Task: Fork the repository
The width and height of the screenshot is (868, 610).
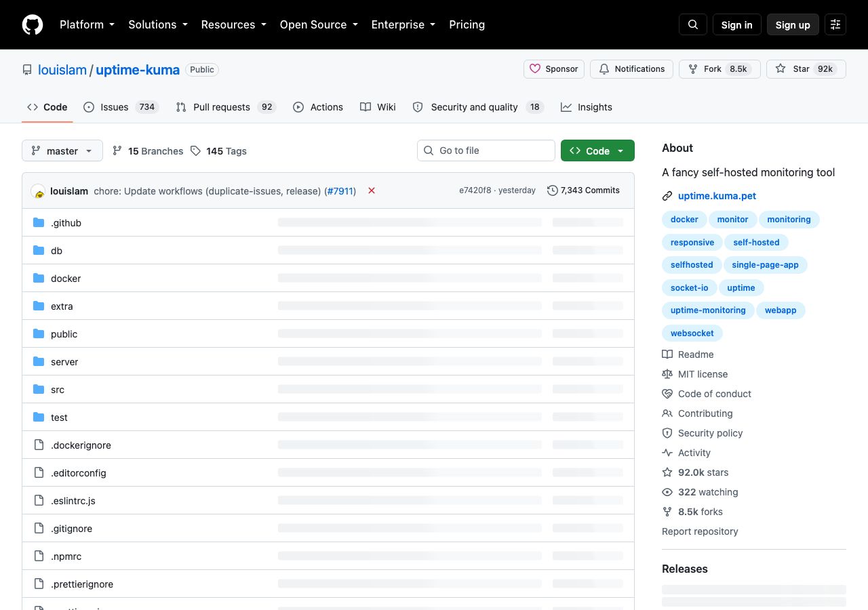Action: click(x=719, y=69)
